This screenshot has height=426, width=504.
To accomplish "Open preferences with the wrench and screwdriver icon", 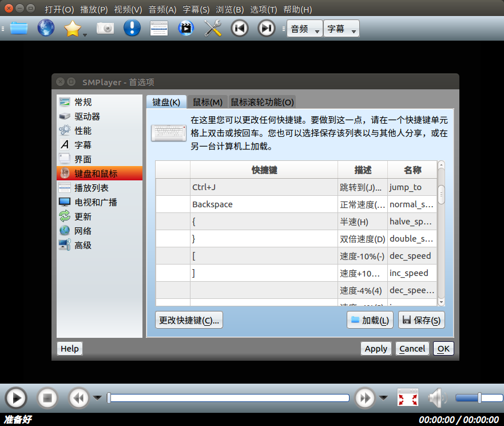I will (213, 28).
